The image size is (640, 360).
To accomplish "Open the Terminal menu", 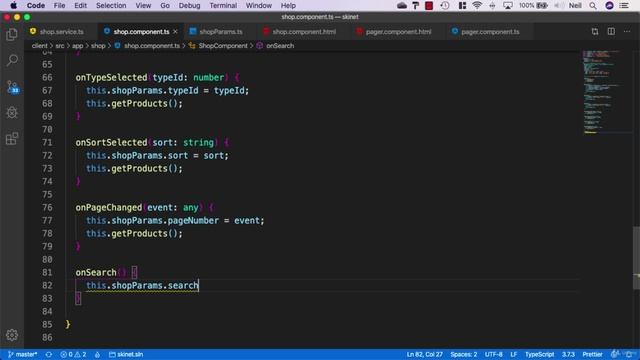I will tap(223, 5).
